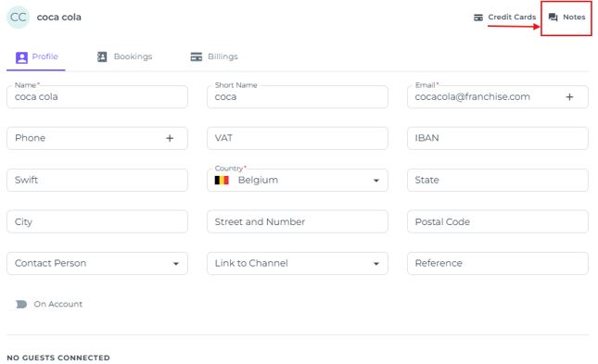
Task: Open the Country dropdown arrow
Action: (376, 181)
